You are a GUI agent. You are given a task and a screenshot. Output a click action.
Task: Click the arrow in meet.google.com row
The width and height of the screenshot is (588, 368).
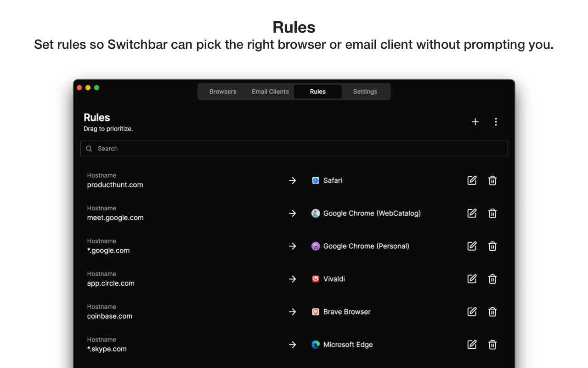click(293, 213)
